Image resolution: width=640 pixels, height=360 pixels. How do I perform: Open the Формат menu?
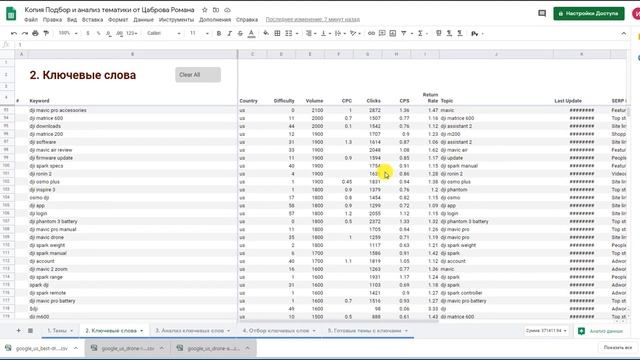click(x=118, y=20)
